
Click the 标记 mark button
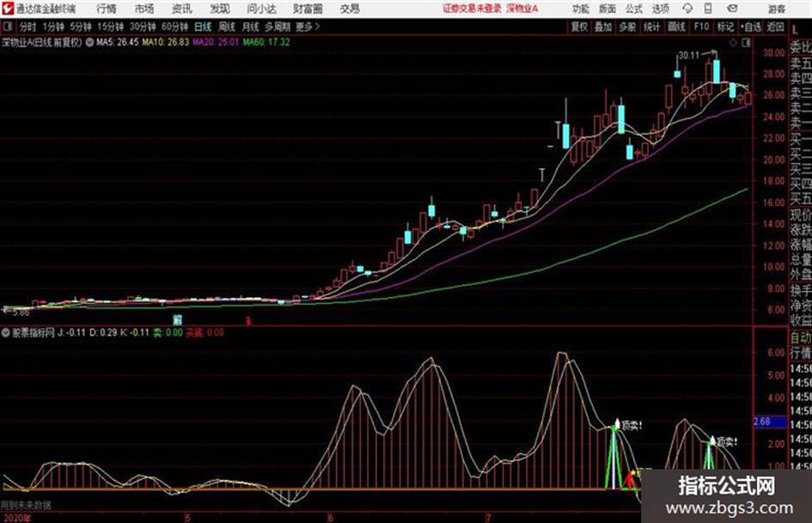click(x=725, y=27)
